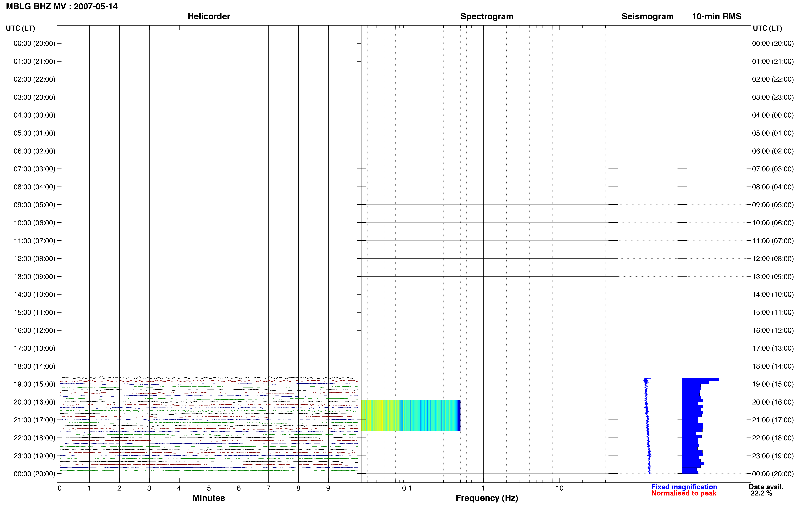Click left time label '01:00 (21:00)'
The height and width of the screenshot is (508, 812).
pyautogui.click(x=34, y=62)
